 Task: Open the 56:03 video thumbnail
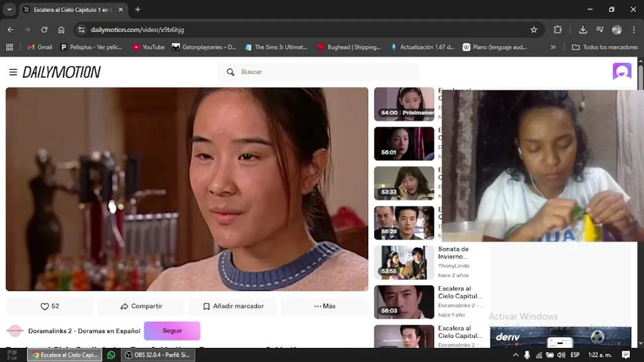click(x=404, y=302)
